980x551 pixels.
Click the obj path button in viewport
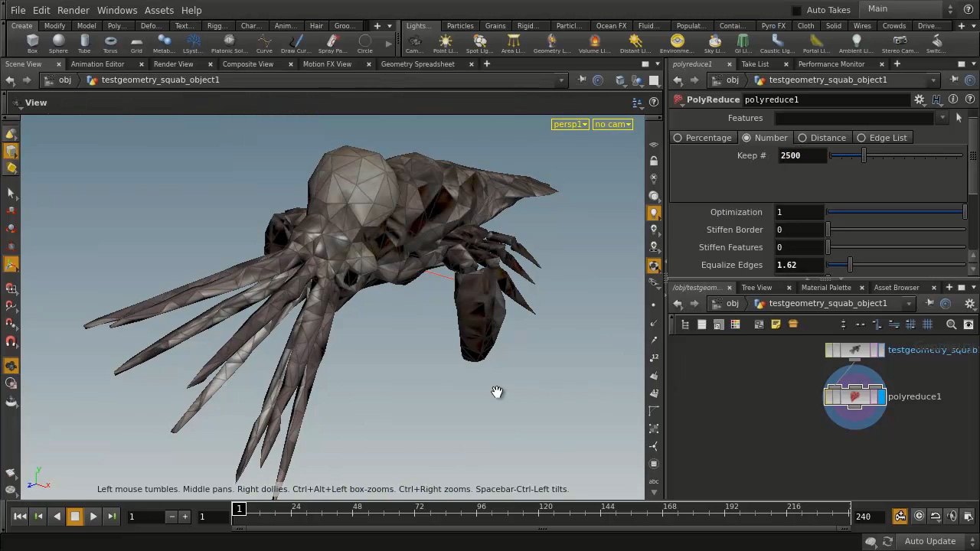(58, 80)
